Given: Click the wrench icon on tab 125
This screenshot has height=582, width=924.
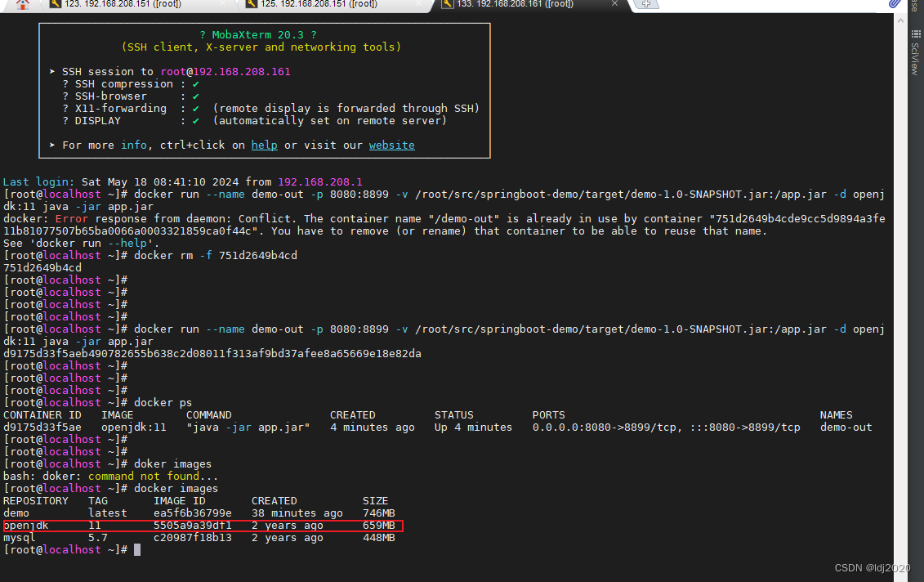Looking at the screenshot, I should tap(250, 5).
